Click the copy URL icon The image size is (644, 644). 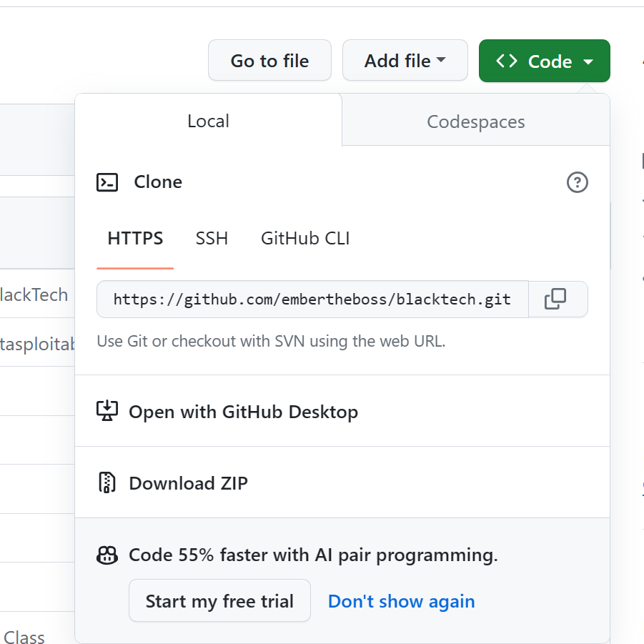pyautogui.click(x=557, y=299)
